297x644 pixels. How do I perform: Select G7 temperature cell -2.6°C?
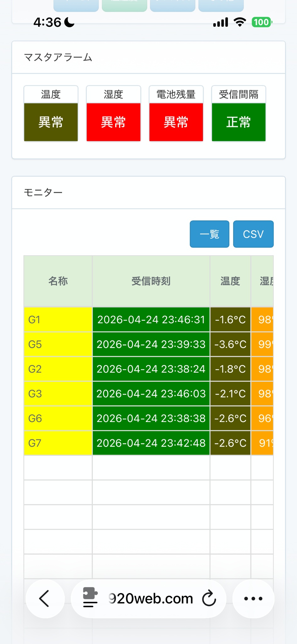[x=230, y=443]
